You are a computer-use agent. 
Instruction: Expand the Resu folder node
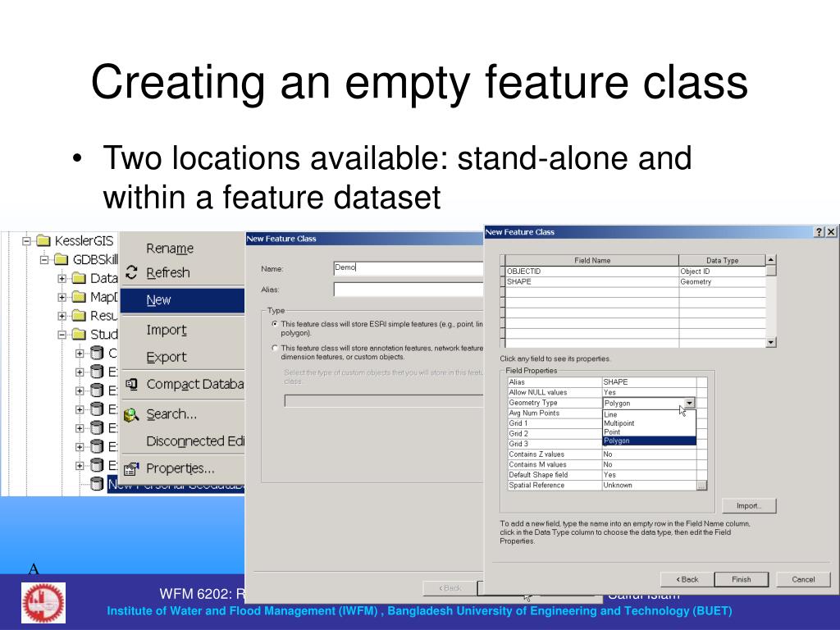62,316
